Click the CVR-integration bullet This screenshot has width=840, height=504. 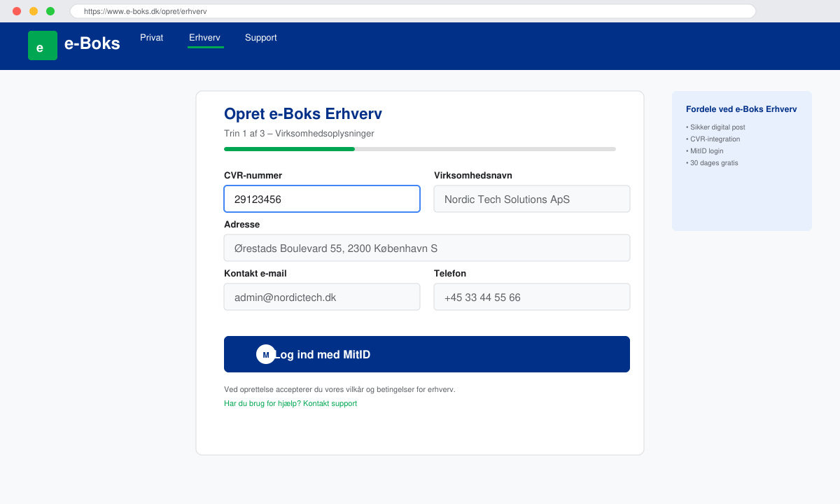pos(713,139)
